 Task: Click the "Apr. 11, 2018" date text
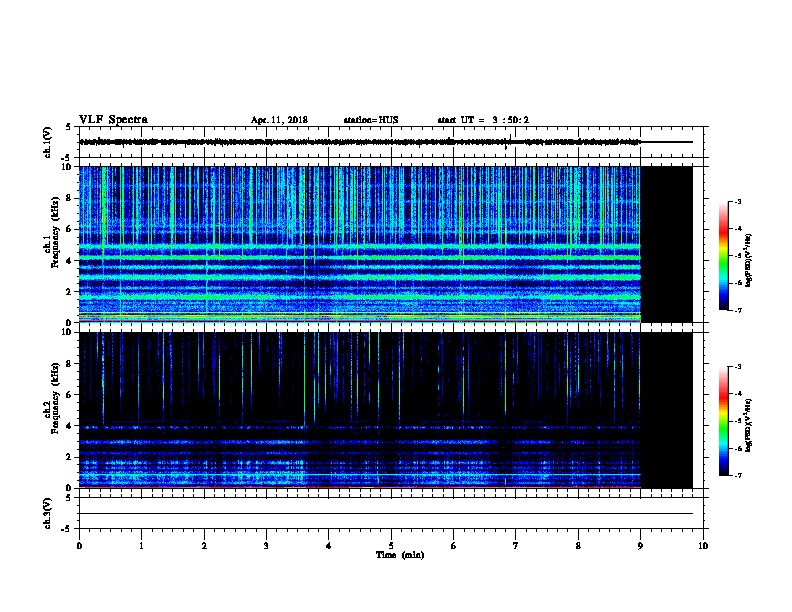coord(279,120)
